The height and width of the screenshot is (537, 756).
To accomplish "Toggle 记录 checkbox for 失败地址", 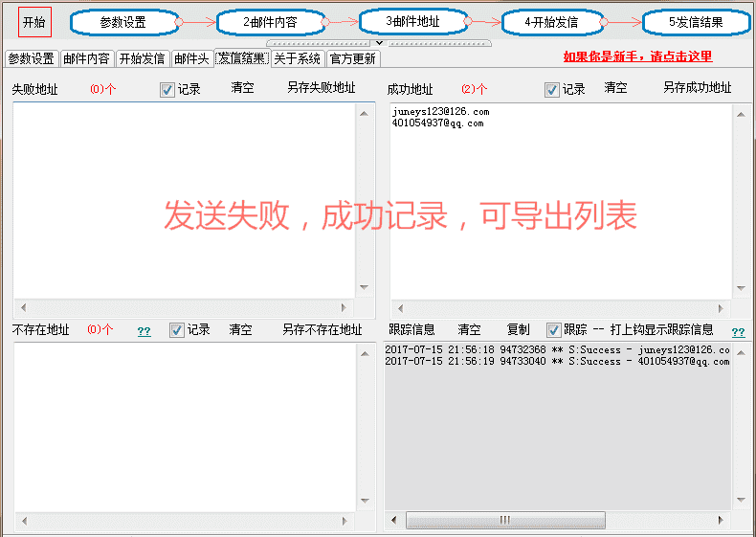I will [x=167, y=90].
